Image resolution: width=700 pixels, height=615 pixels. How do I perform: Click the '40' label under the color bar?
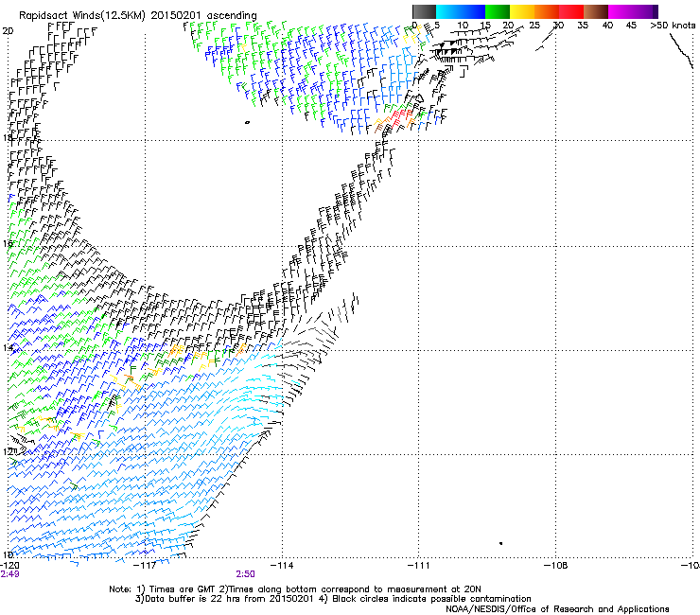pyautogui.click(x=607, y=26)
